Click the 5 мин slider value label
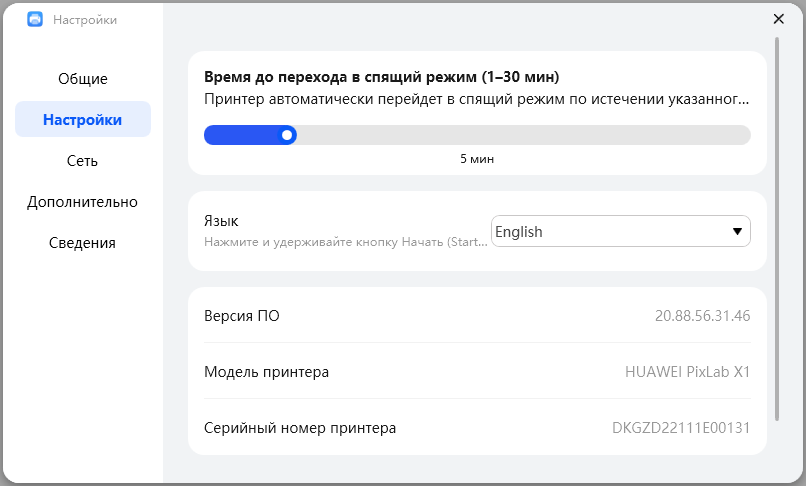 (477, 159)
